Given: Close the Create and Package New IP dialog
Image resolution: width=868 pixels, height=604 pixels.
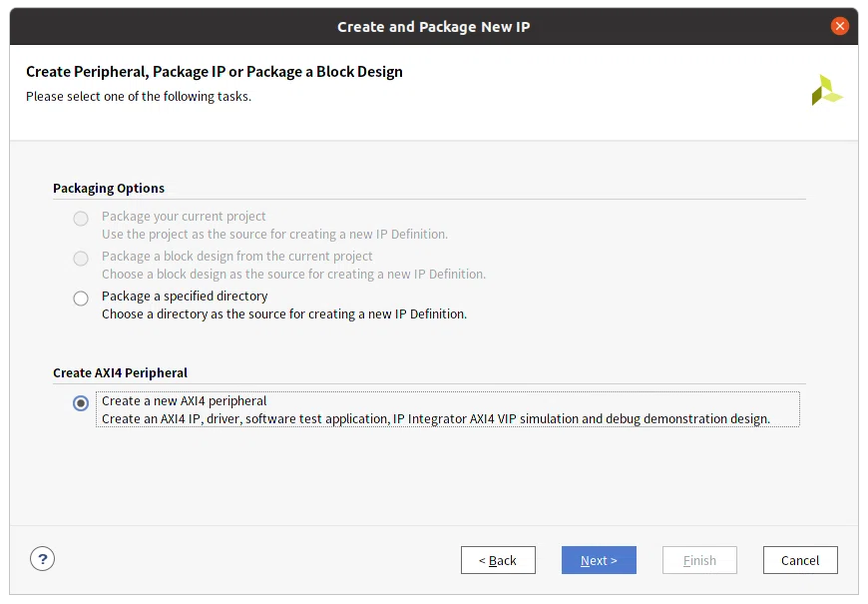Looking at the screenshot, I should pyautogui.click(x=839, y=26).
